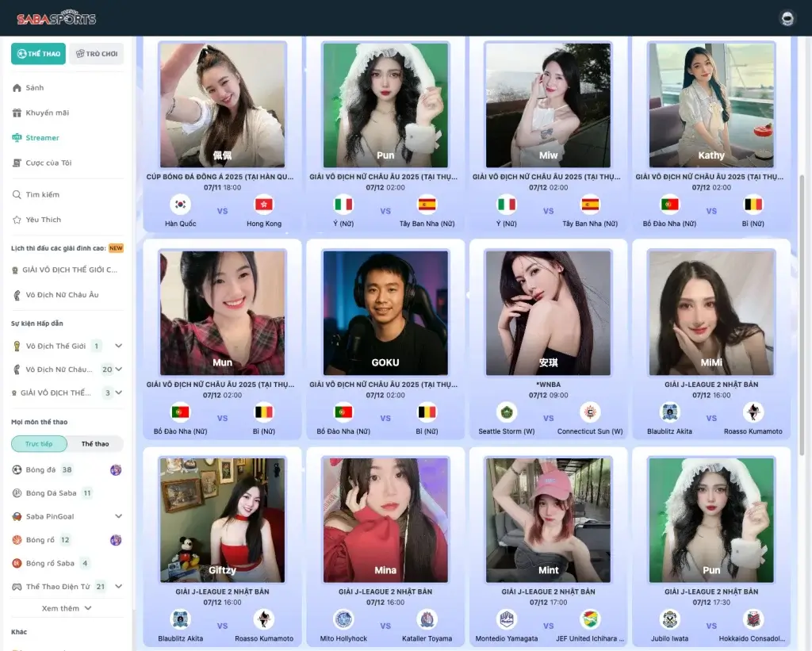812x651 pixels.
Task: Click the Thể Thao Điện Tử gamepad icon
Action: pos(17,587)
